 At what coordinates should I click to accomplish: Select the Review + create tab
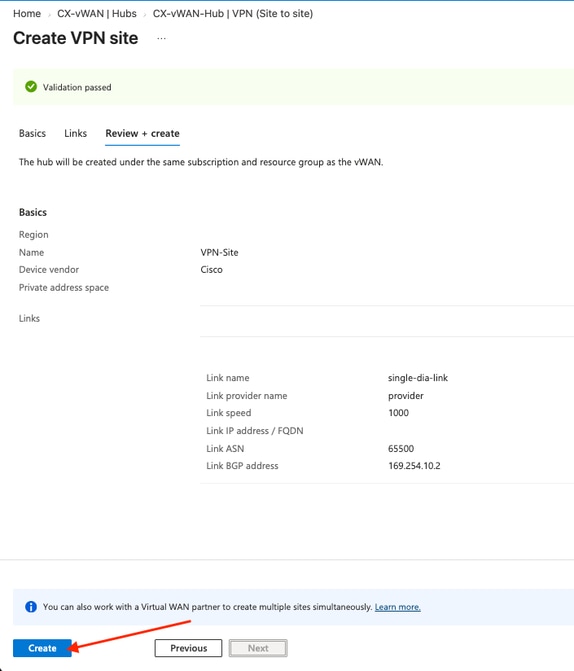[143, 134]
